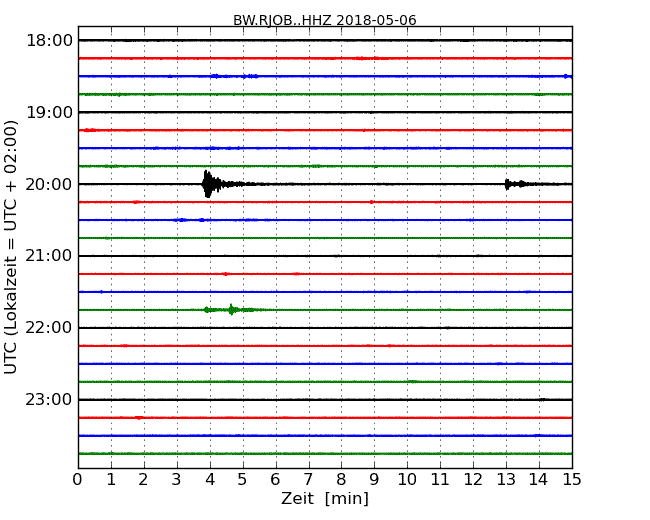Screen dimensions: 650x520
Task: Click the x-axis tick label 11
Action: pyautogui.click(x=440, y=480)
